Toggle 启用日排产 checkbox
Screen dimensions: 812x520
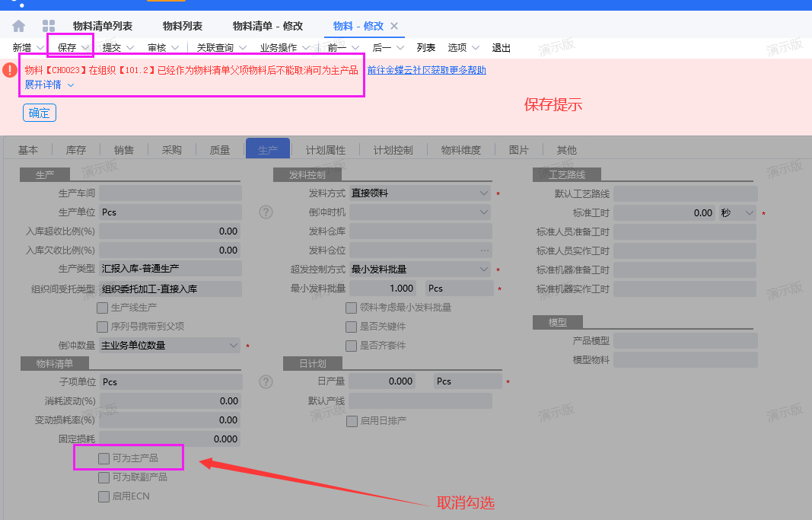tap(352, 421)
